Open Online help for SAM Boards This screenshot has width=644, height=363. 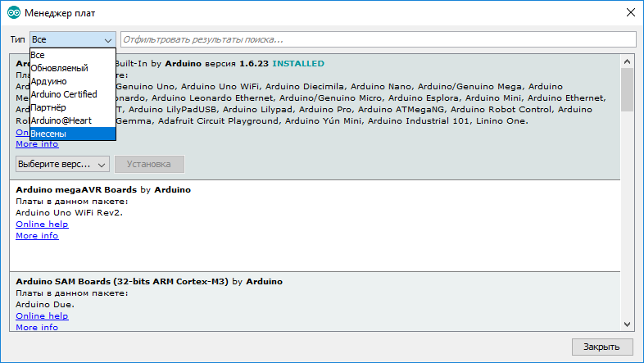[x=42, y=316]
